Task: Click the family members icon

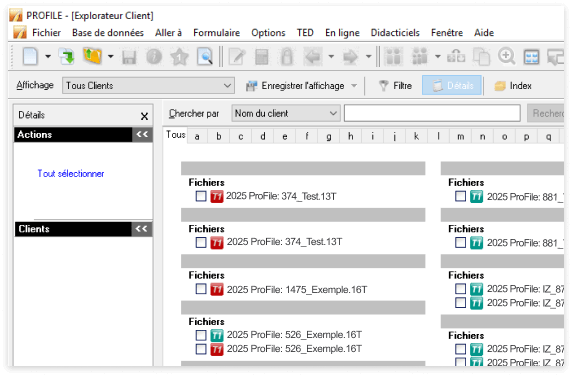Action: 420,57
